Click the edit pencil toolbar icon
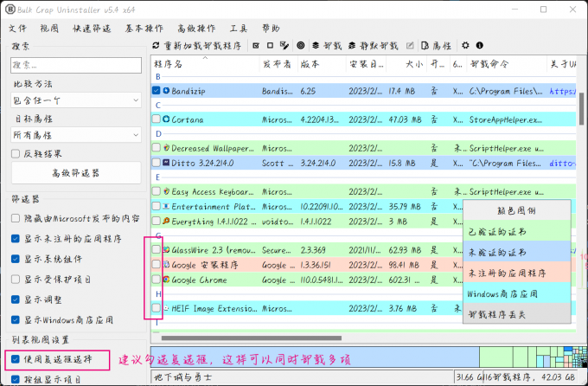The image size is (588, 386). (x=410, y=45)
